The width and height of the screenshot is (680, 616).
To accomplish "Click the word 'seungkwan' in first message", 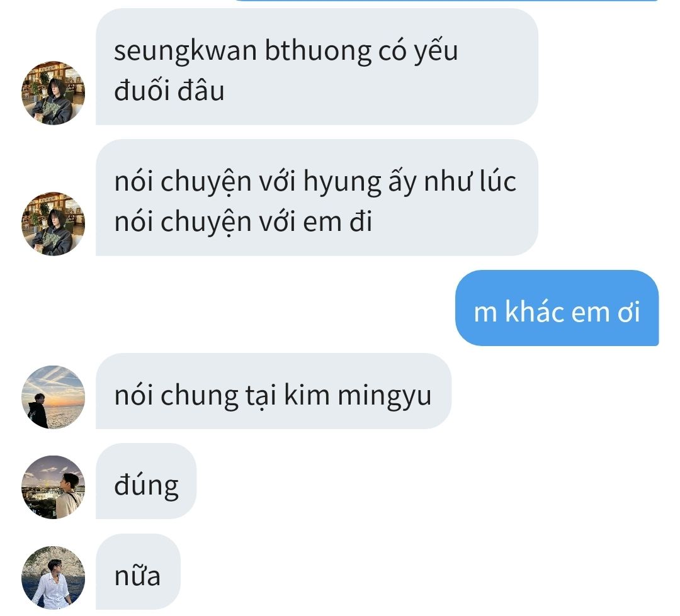I will [186, 51].
